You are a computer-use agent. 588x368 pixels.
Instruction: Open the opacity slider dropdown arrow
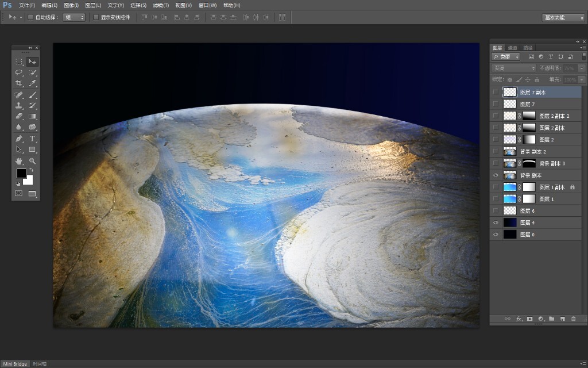point(582,68)
